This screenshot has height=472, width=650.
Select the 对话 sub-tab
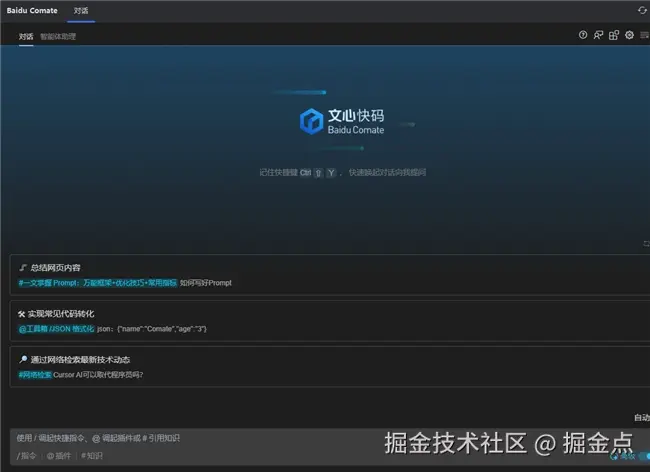pos(26,36)
